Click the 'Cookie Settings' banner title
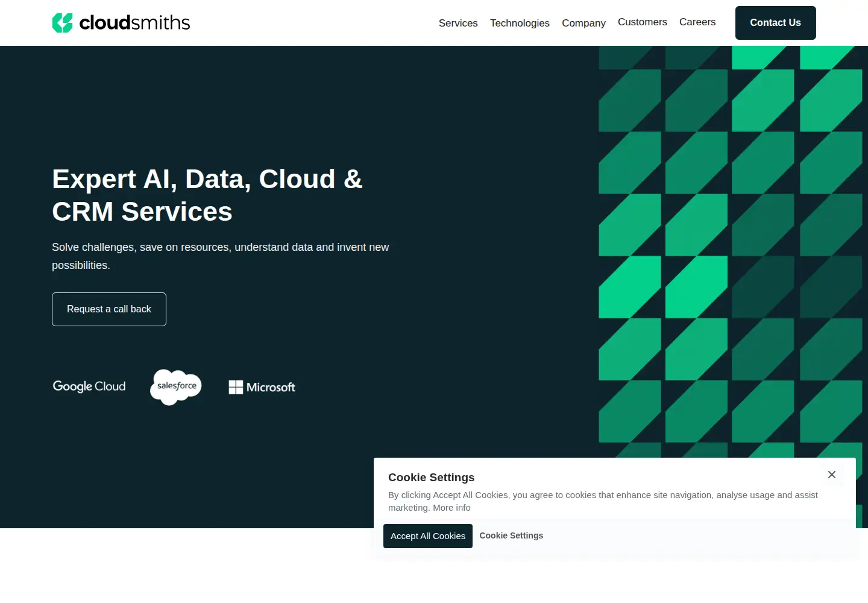868x603 pixels. (431, 478)
